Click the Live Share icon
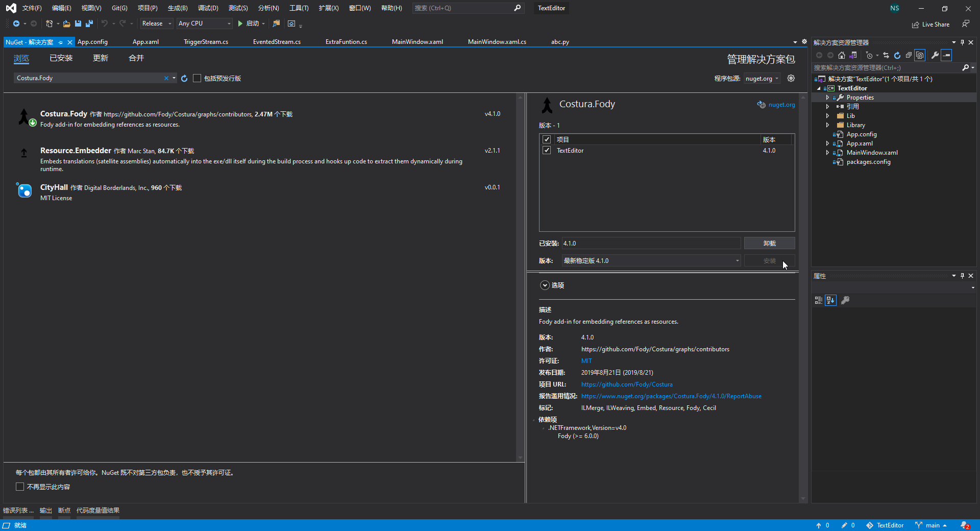The image size is (980, 531). (x=930, y=25)
